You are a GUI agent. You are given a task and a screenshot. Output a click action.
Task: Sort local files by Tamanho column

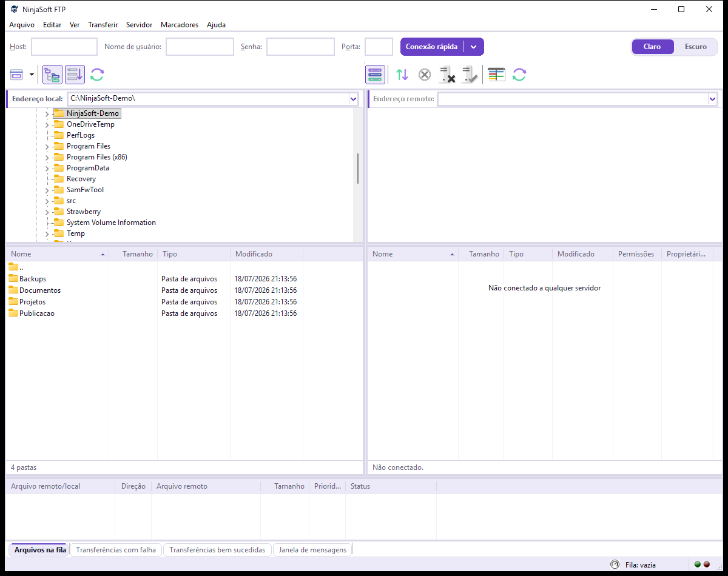(133, 254)
